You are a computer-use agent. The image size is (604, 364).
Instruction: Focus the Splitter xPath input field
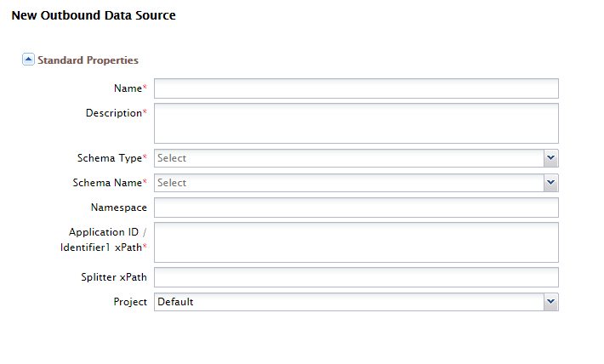click(x=356, y=277)
